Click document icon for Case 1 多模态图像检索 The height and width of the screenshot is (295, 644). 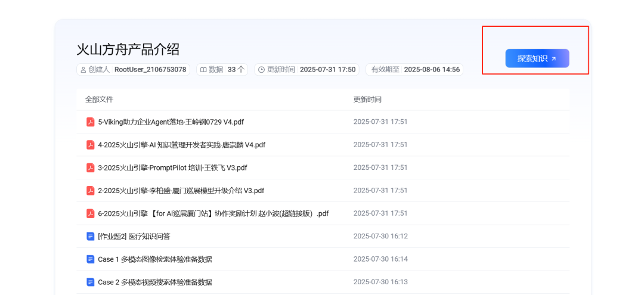tap(91, 259)
